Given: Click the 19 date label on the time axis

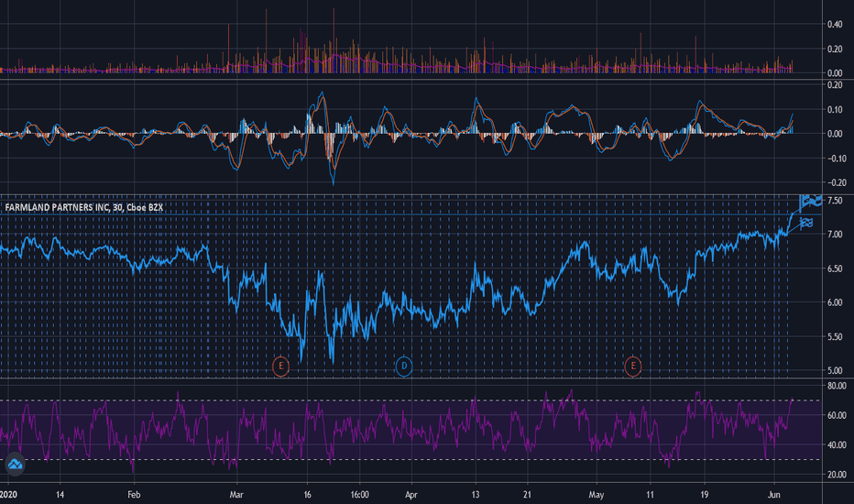Looking at the screenshot, I should [705, 495].
